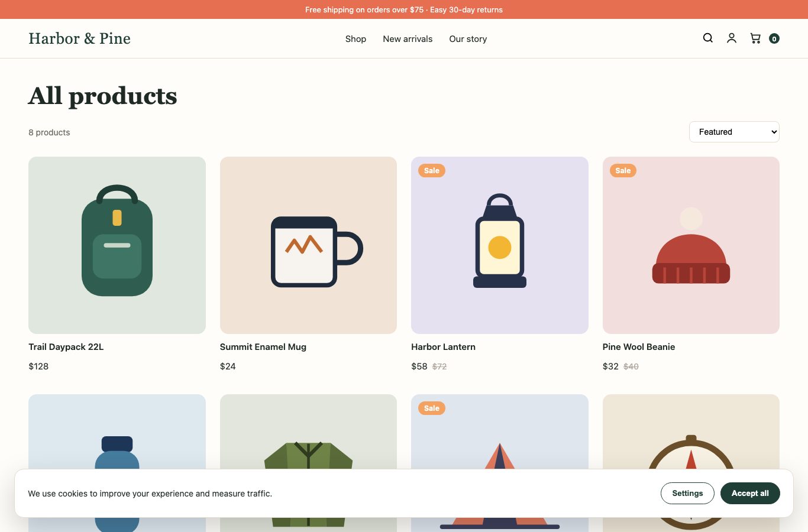Open the Harbor Lantern product image
The image size is (808, 532).
click(x=500, y=245)
